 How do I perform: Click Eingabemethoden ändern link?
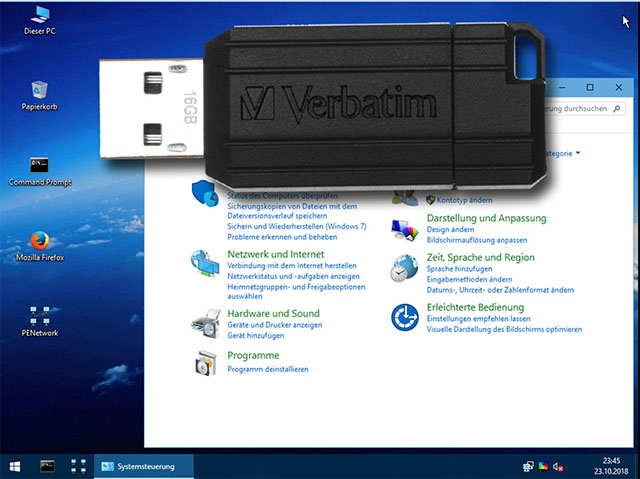pos(469,279)
